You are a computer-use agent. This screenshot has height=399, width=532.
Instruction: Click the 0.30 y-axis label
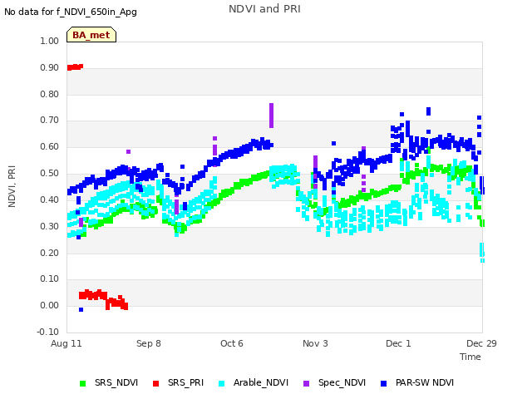point(50,226)
